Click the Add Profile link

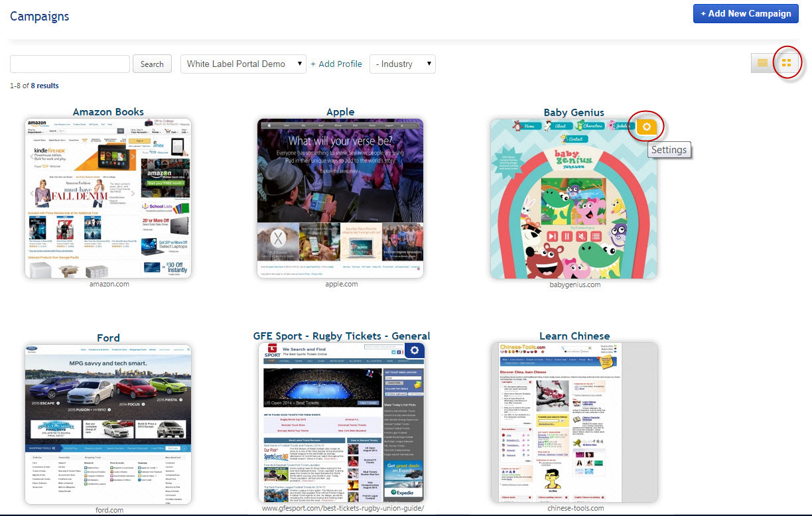pyautogui.click(x=336, y=64)
